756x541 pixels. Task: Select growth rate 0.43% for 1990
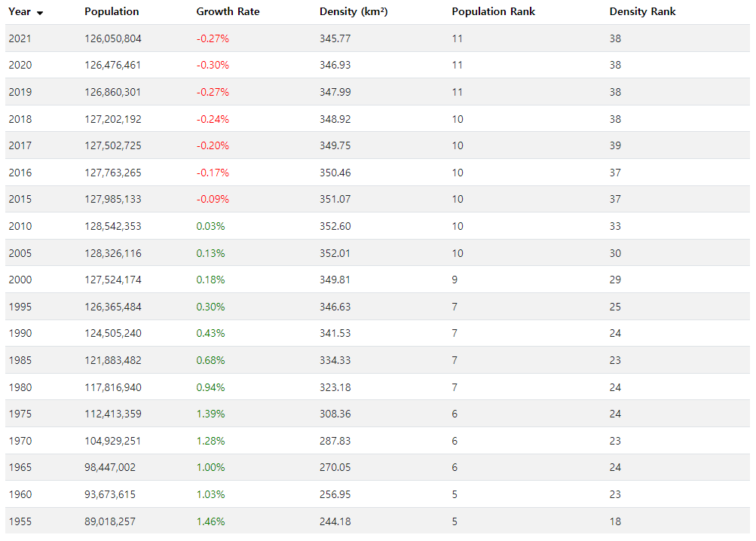211,333
